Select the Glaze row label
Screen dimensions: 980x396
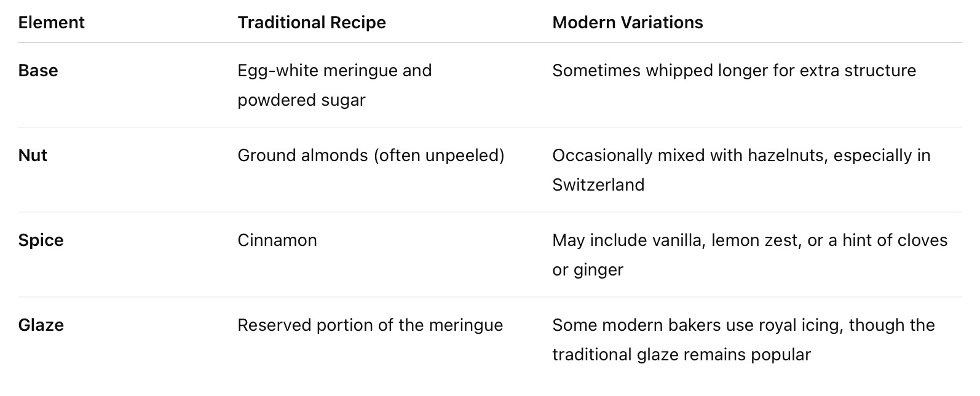41,325
